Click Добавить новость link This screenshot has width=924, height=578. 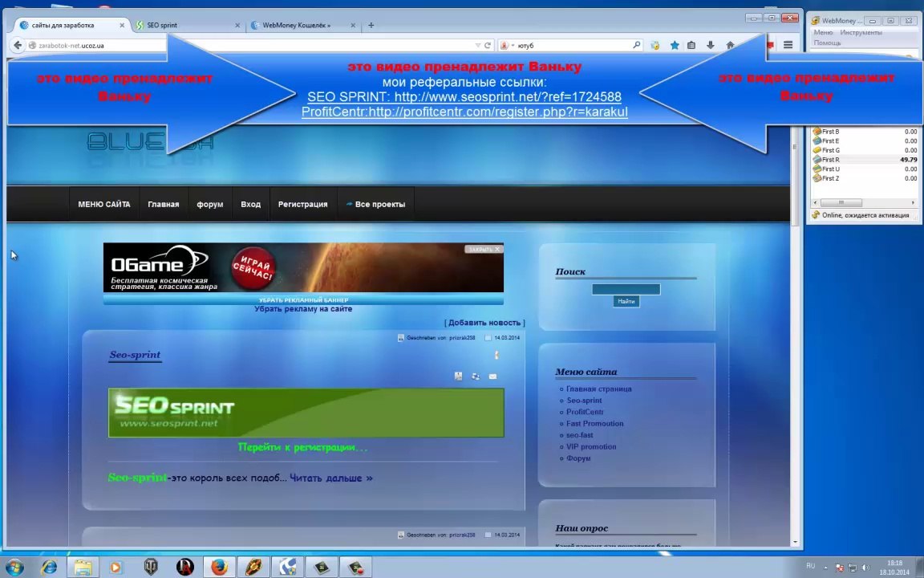coord(484,323)
